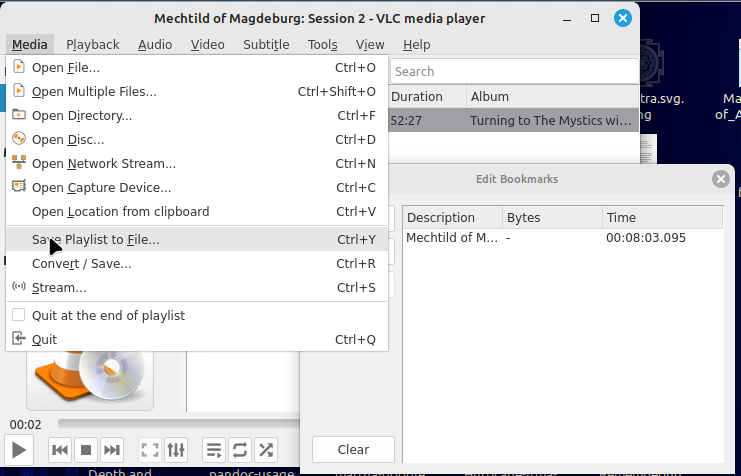741x476 pixels.
Task: Select bookmark at 00:08:03.095
Action: pos(646,238)
